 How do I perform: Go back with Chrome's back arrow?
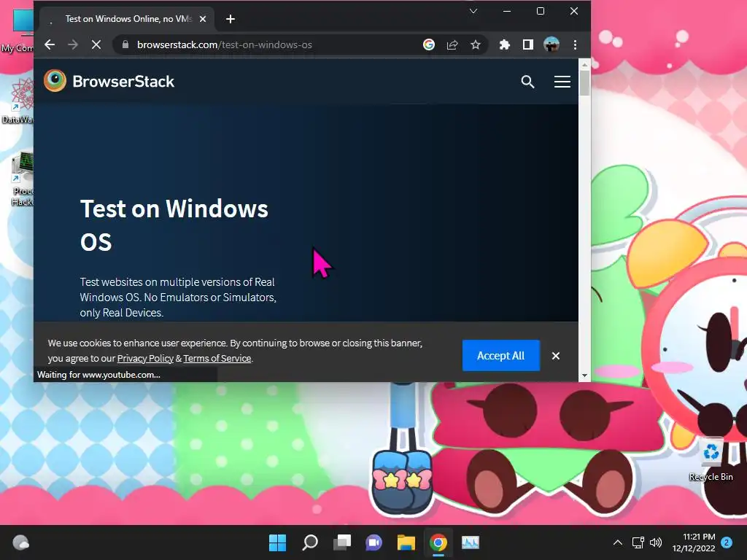[50, 44]
